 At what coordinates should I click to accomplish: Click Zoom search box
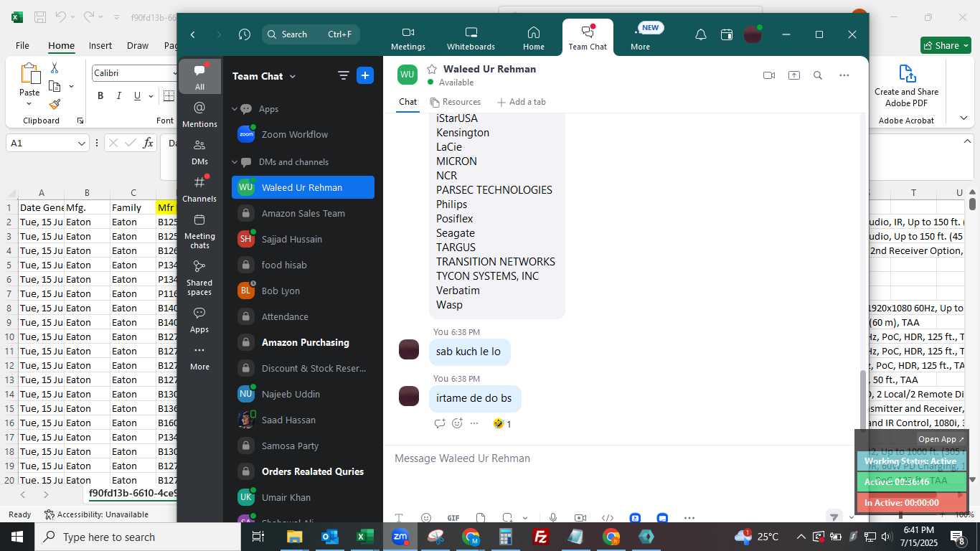(311, 34)
